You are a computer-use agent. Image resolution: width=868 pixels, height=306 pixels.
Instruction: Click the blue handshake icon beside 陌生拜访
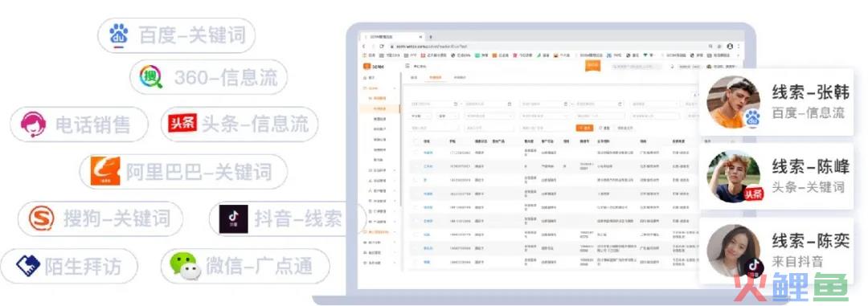[27, 266]
